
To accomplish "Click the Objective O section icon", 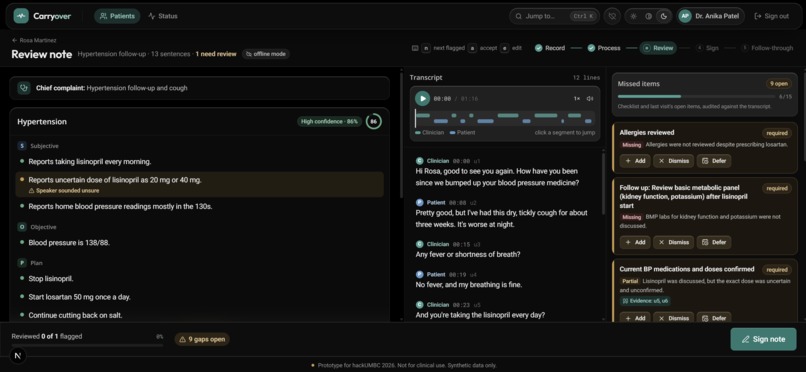I will 22,227.
